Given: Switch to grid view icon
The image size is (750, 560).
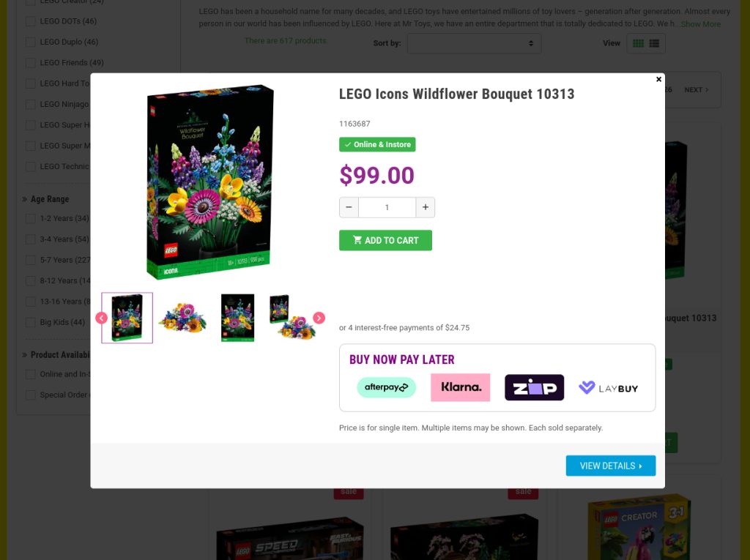Looking at the screenshot, I should coord(638,43).
